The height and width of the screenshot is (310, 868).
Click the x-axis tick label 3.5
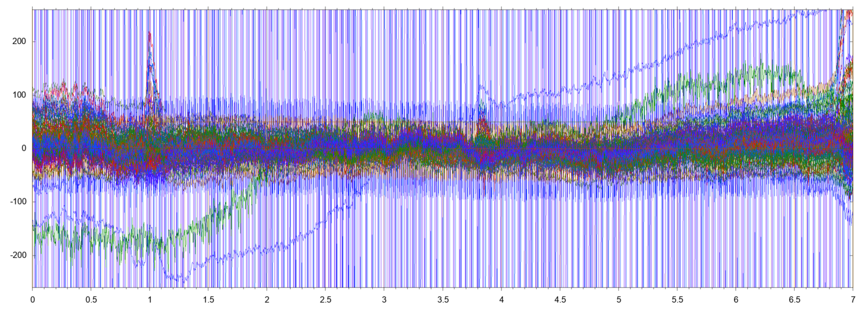[442, 299]
